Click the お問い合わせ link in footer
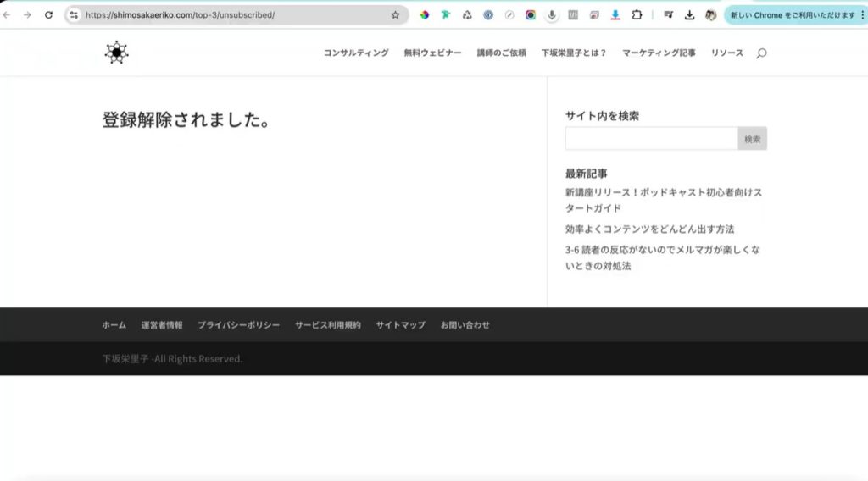Screen dimensions: 868x481 click(x=465, y=325)
